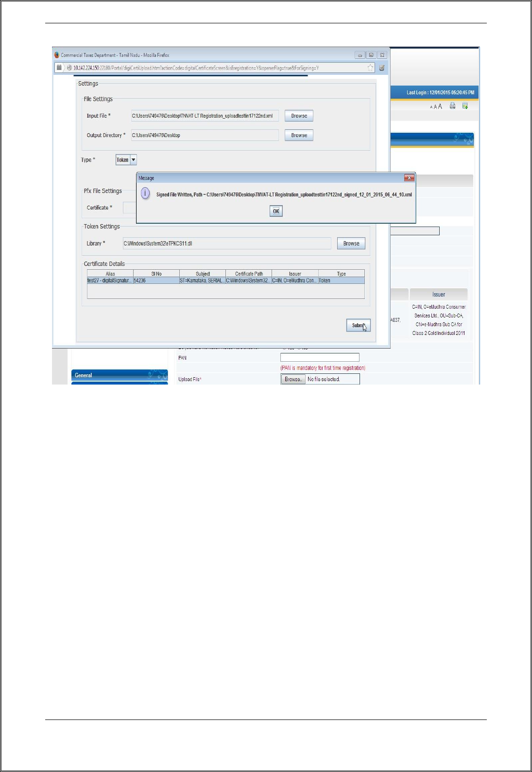Click OK in the Message dialog

click(276, 211)
